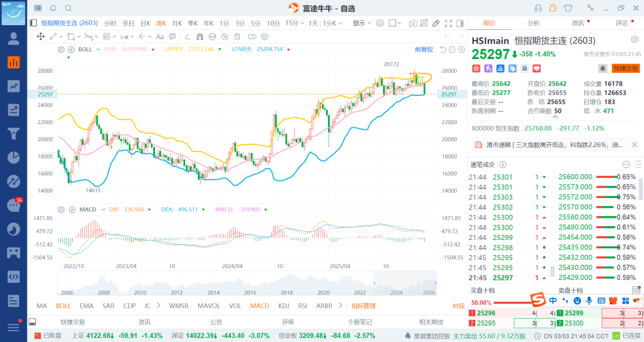The image size is (644, 342).
Task: Expand the BOLL indicator dropdown arrow
Action: (x=98, y=50)
